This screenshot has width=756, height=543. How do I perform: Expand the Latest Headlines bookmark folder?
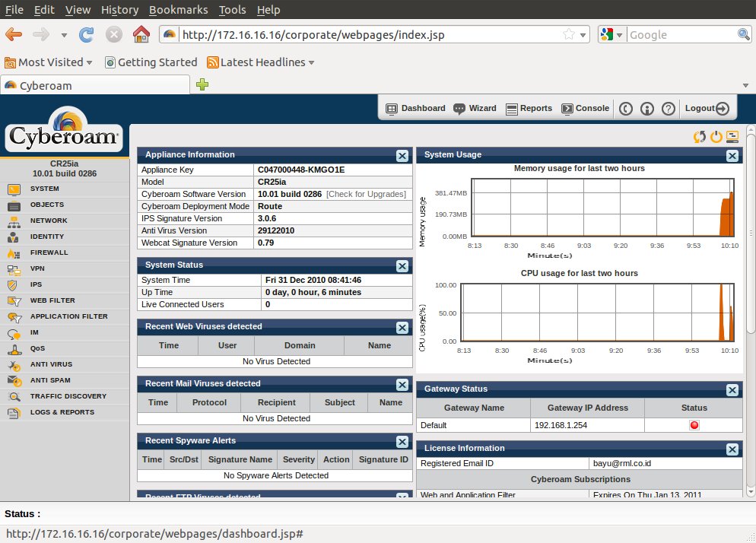[261, 62]
